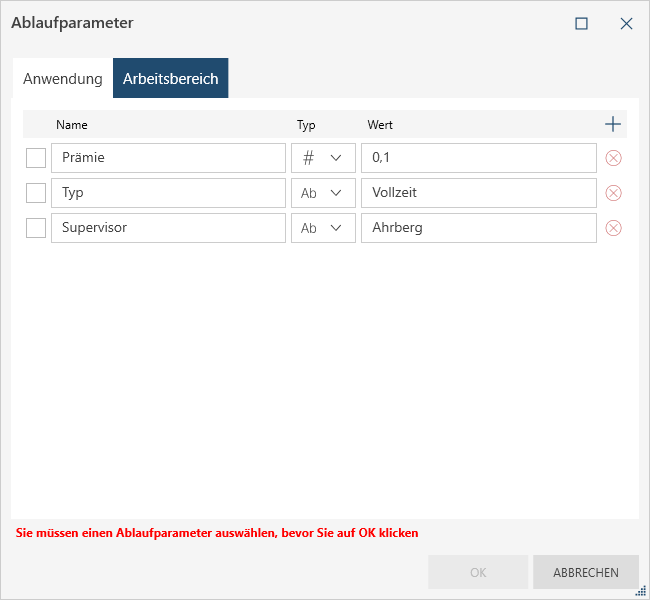The height and width of the screenshot is (600, 650).
Task: Click the Supervisor name field
Action: click(x=168, y=228)
